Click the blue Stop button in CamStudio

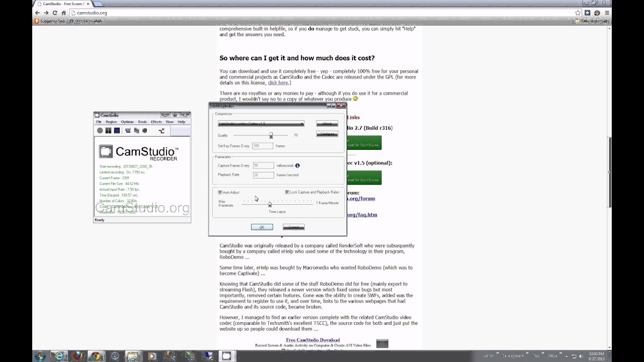(117, 131)
